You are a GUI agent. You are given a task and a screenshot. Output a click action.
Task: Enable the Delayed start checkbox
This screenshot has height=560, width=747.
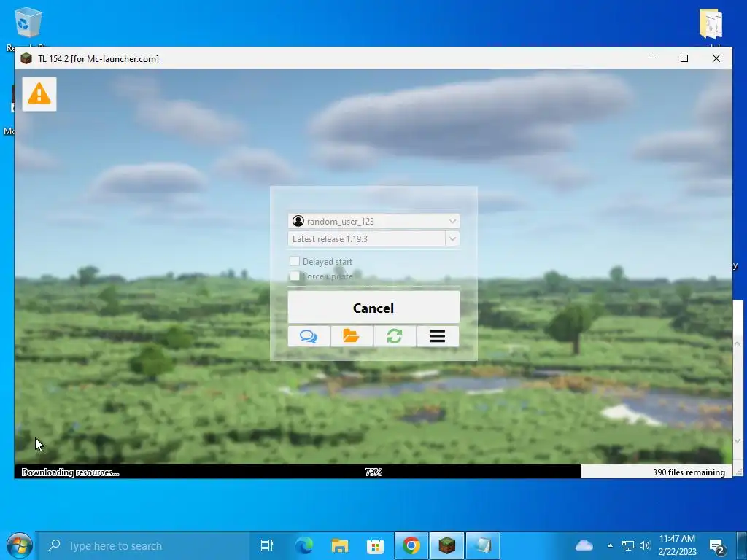295,261
